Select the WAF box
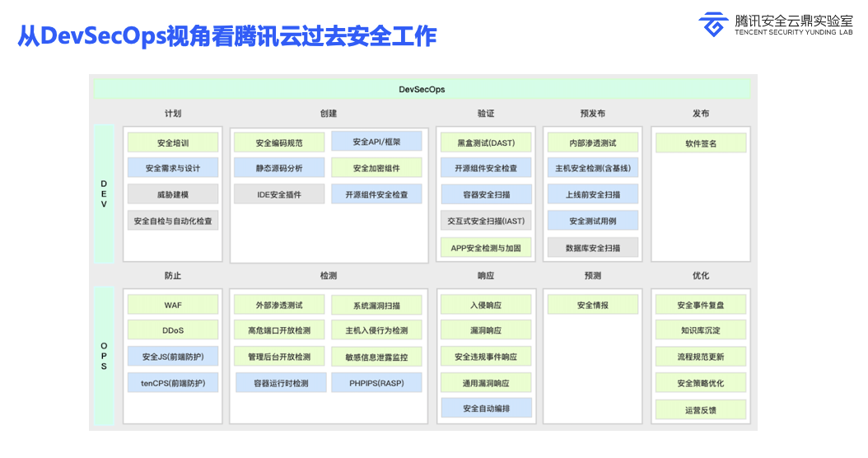 click(x=173, y=305)
